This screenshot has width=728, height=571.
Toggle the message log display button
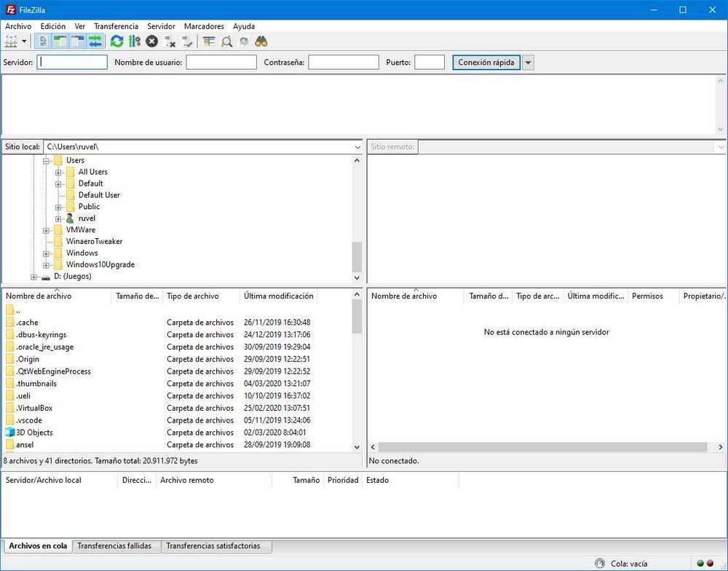pyautogui.click(x=43, y=42)
